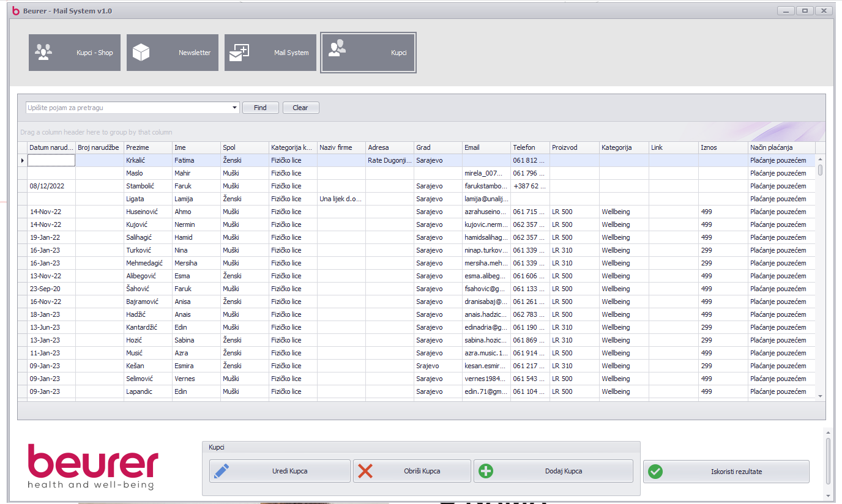This screenshot has height=504, width=842.
Task: Click the pencil icon on Uredi Kupca
Action: pos(222,471)
